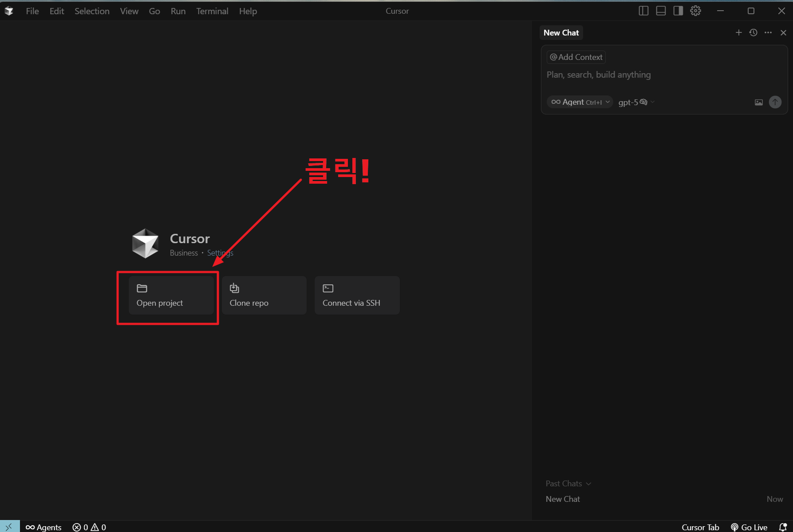
Task: Send message with up-arrow button
Action: point(775,102)
